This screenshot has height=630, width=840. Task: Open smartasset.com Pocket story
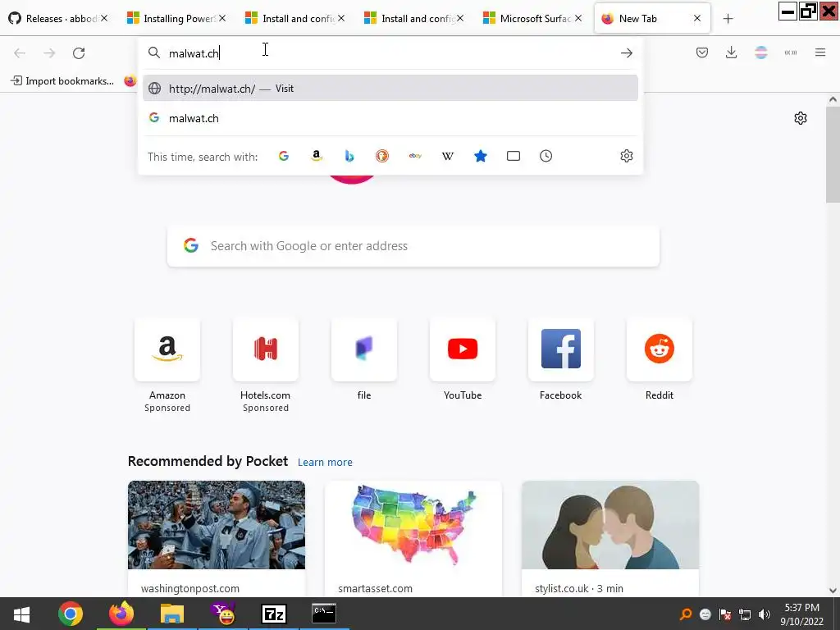tap(413, 538)
